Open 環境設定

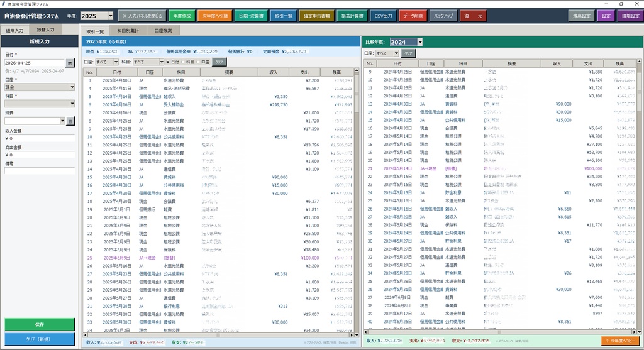point(630,16)
